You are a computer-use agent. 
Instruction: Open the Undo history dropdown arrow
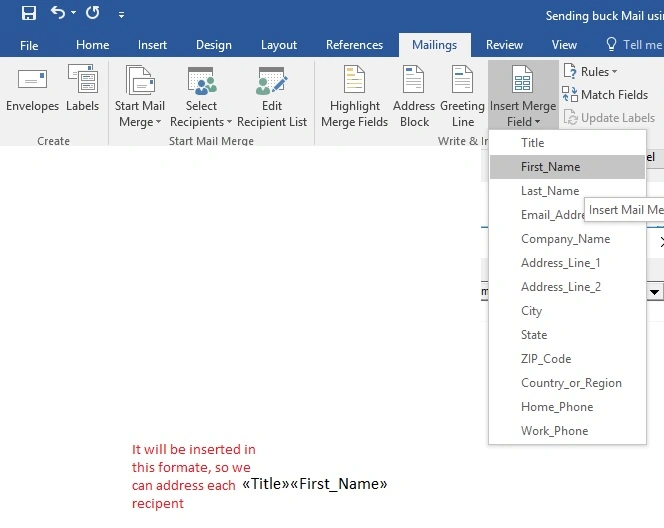tap(73, 13)
